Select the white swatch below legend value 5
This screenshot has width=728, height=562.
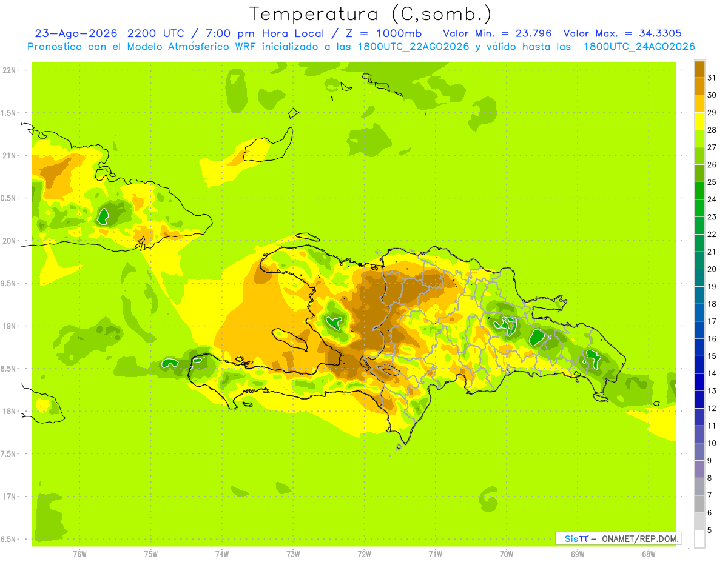699,539
